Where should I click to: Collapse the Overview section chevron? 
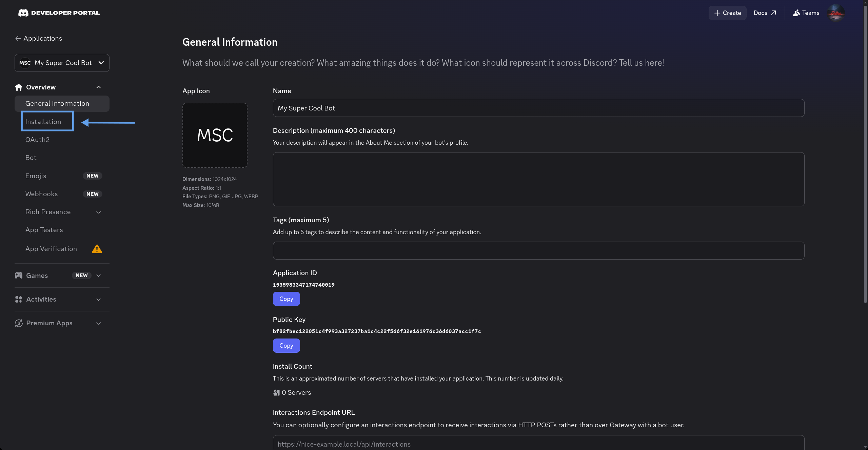[99, 87]
